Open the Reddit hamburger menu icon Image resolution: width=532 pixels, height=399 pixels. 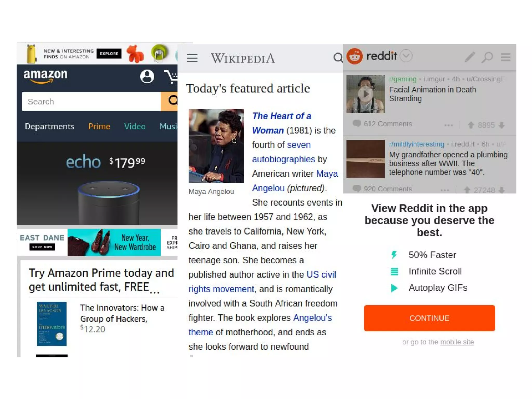[506, 57]
